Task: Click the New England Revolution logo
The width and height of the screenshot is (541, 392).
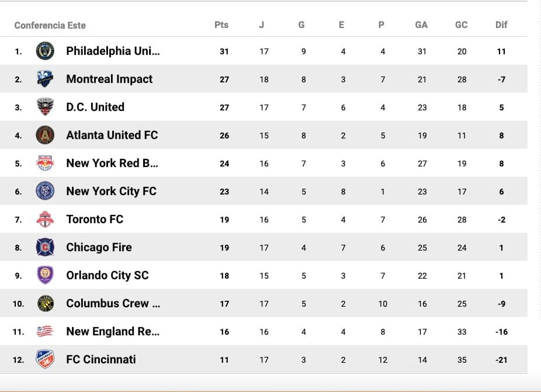Action: point(45,331)
